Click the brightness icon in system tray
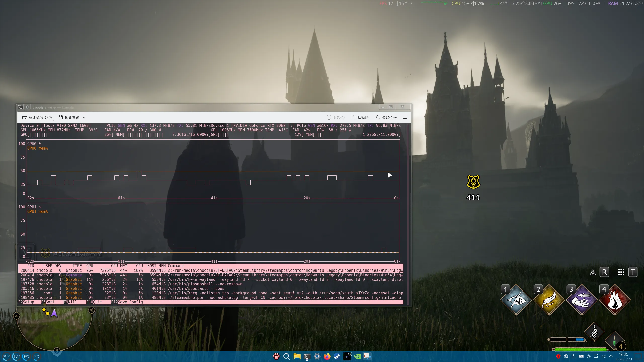The height and width of the screenshot is (362, 644). 588,356
